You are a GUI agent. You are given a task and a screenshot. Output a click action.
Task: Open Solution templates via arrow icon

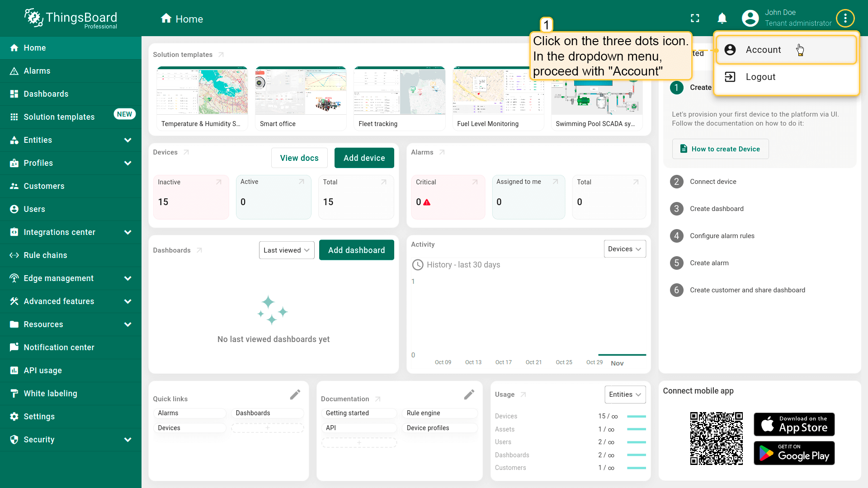(x=221, y=55)
